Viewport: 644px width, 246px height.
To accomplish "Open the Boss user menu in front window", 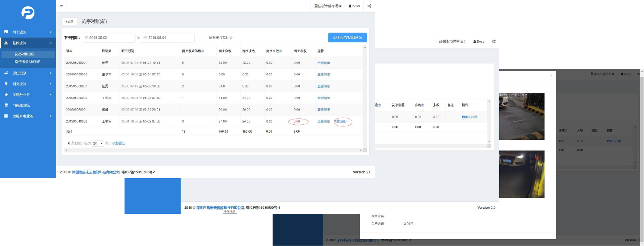I will (354, 6).
